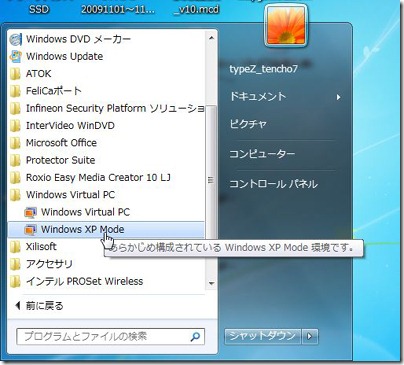
Task: Click the Protector Suite folder icon
Action: pos(15,160)
